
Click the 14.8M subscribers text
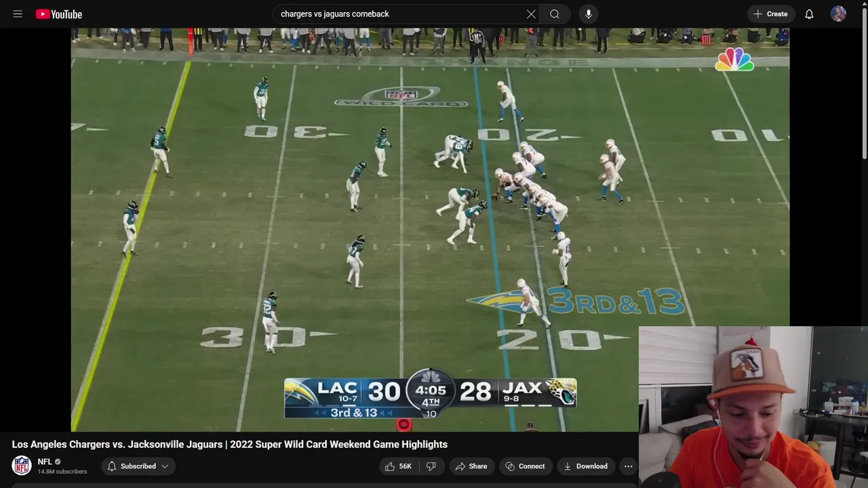[62, 472]
